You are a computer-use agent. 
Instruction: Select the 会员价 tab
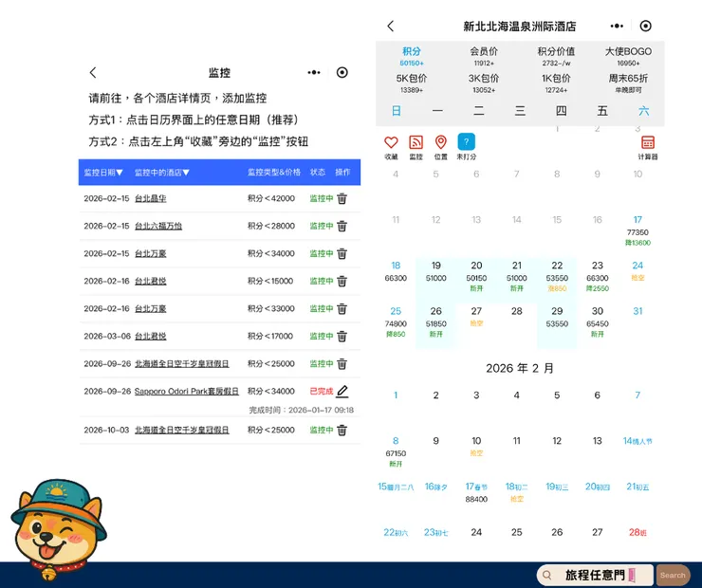(x=484, y=56)
